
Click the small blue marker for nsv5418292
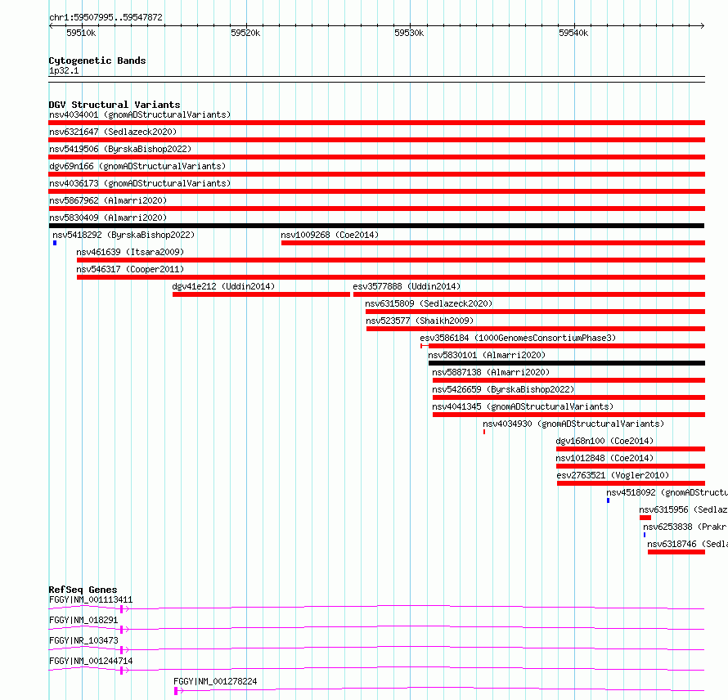tap(55, 243)
